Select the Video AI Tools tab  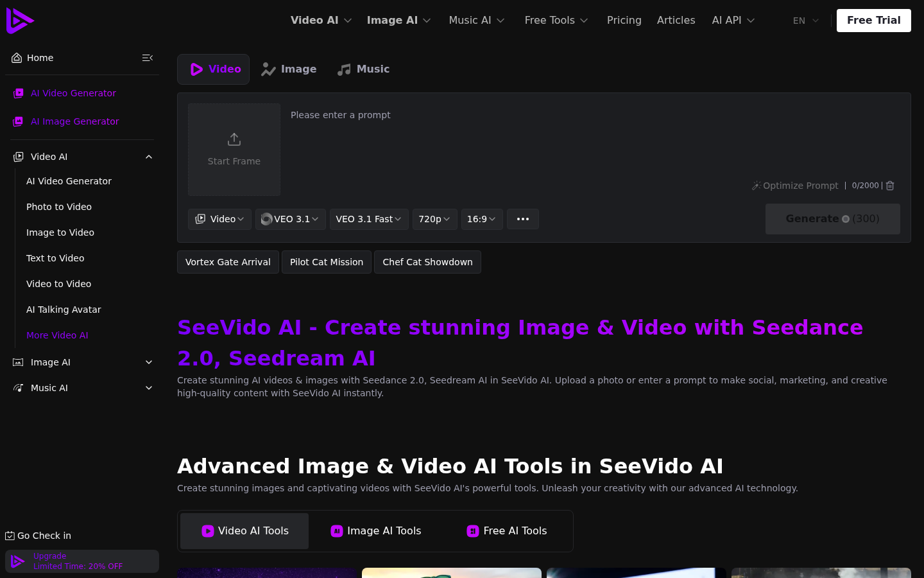point(244,531)
